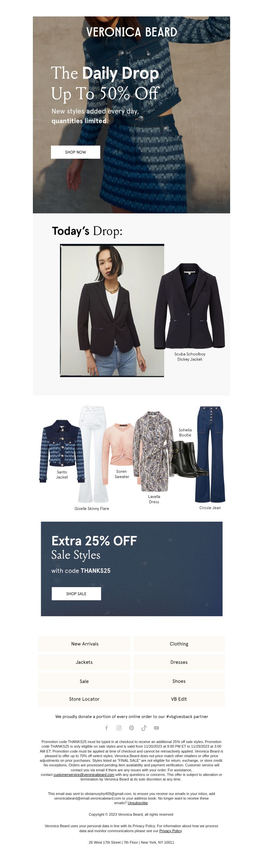
Task: Open the TikTok social icon
Action: pos(144,728)
